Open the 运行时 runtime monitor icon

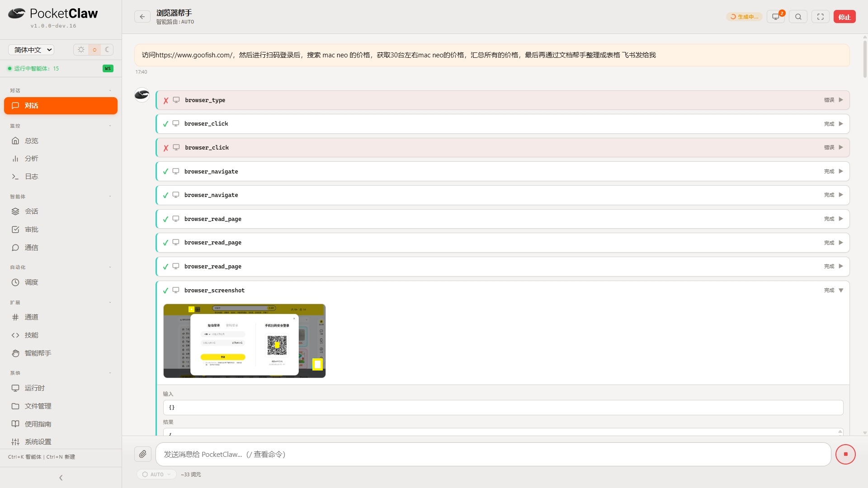pyautogui.click(x=15, y=388)
